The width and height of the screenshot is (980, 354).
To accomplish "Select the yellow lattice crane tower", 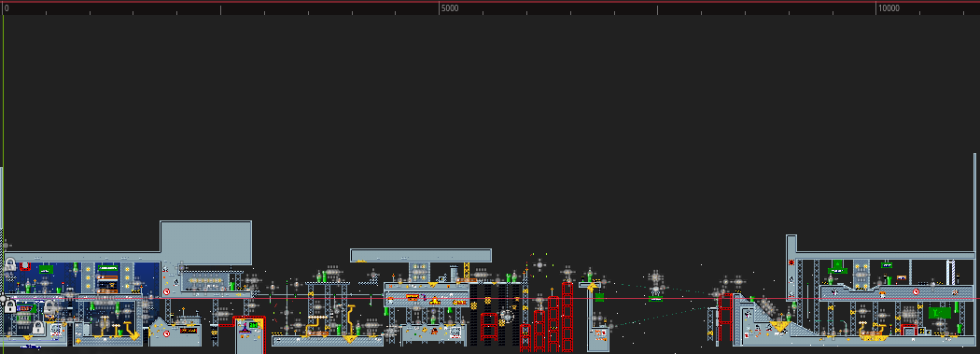I will [x=467, y=272].
